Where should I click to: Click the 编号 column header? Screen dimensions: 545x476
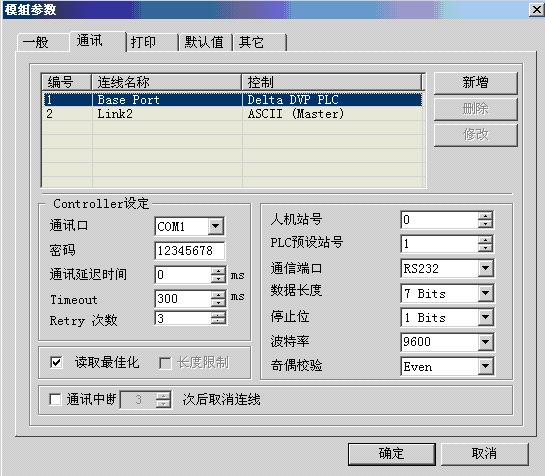click(x=67, y=82)
